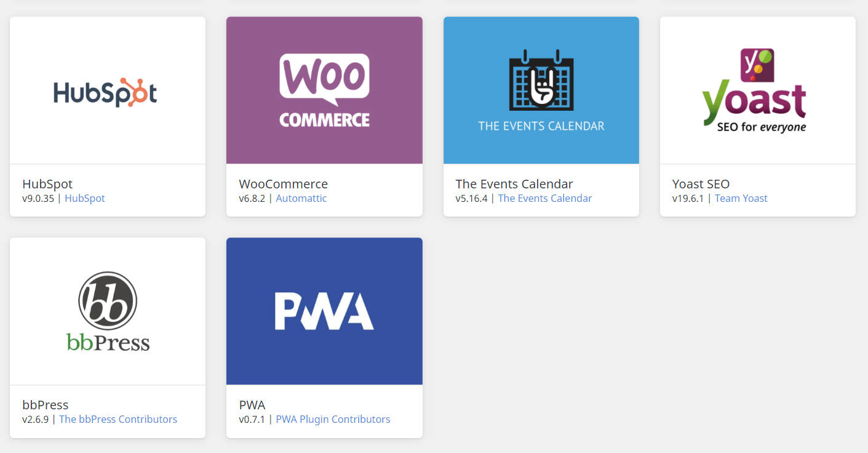Image resolution: width=868 pixels, height=453 pixels.
Task: Select the PWA logo tile
Action: coord(324,311)
